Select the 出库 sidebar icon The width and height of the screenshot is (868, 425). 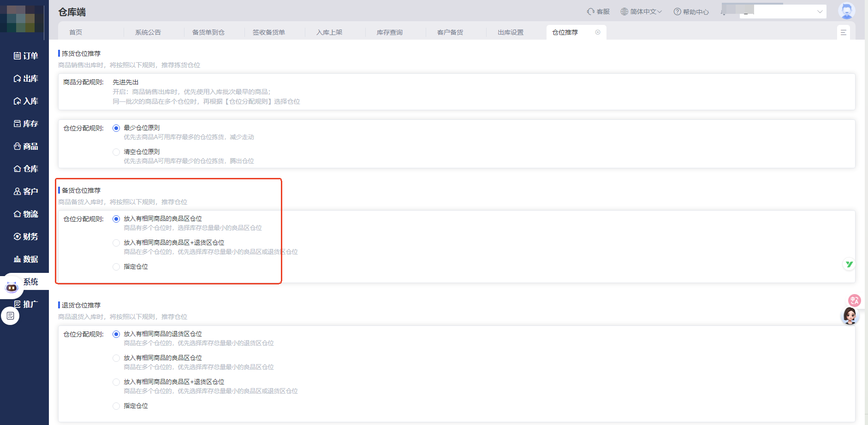pyautogui.click(x=25, y=78)
